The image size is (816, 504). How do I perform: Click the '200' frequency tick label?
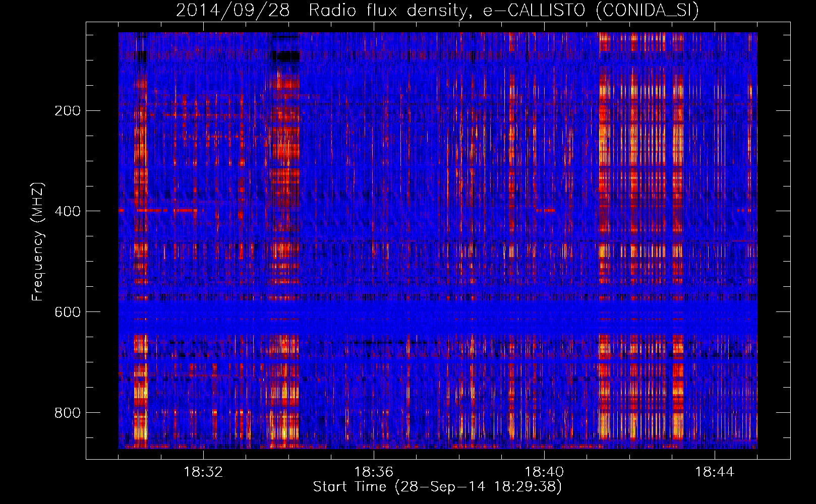(68, 110)
